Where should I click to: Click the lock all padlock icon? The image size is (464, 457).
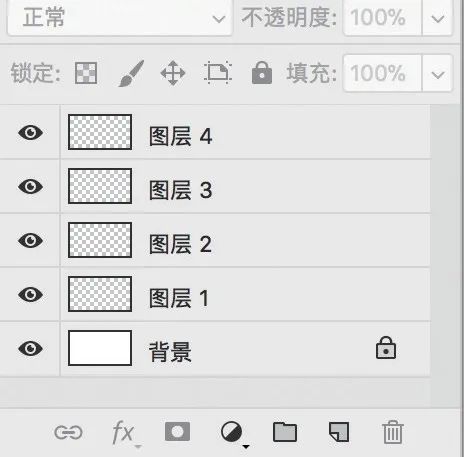point(262,72)
